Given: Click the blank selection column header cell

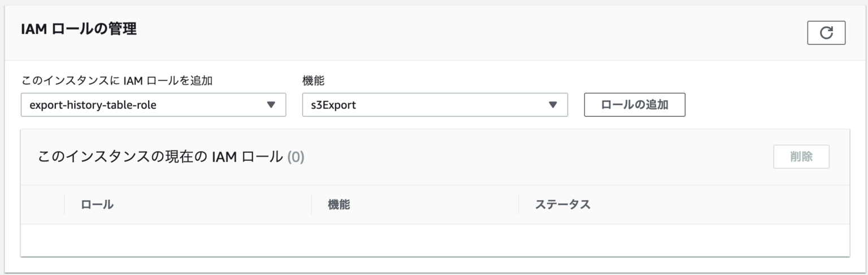Looking at the screenshot, I should (42, 204).
